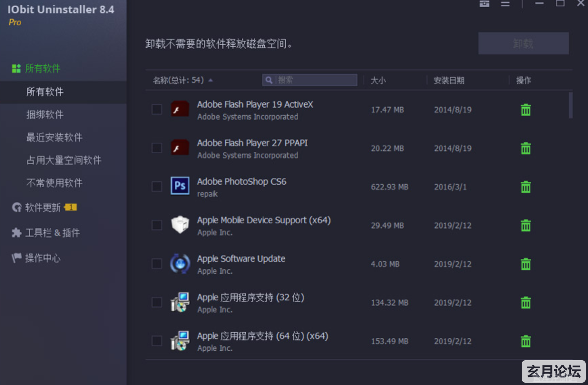Click the 153.49 MB size value
The image size is (588, 385).
point(390,341)
